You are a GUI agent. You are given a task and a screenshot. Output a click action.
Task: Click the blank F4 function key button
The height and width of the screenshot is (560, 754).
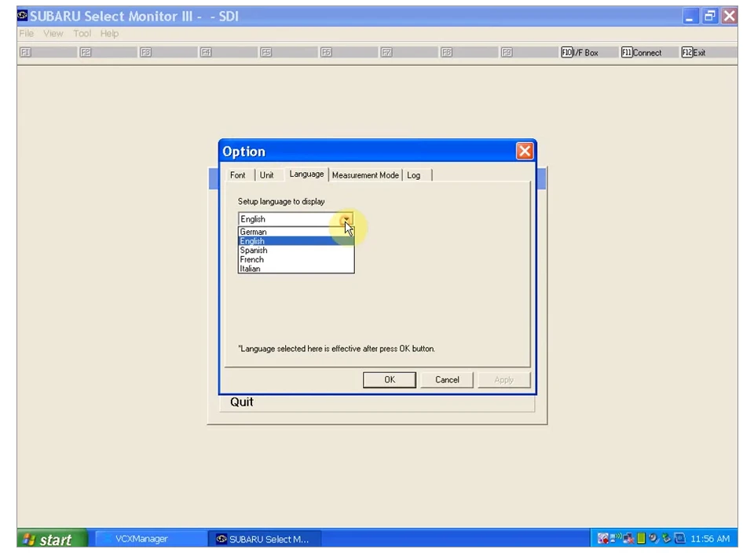click(228, 53)
